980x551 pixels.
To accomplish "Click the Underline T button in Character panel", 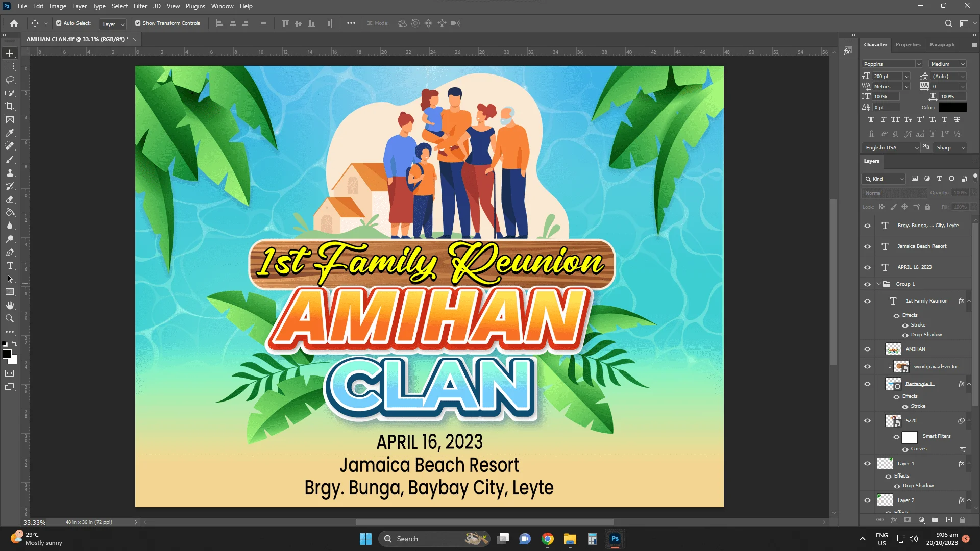I will pyautogui.click(x=944, y=120).
